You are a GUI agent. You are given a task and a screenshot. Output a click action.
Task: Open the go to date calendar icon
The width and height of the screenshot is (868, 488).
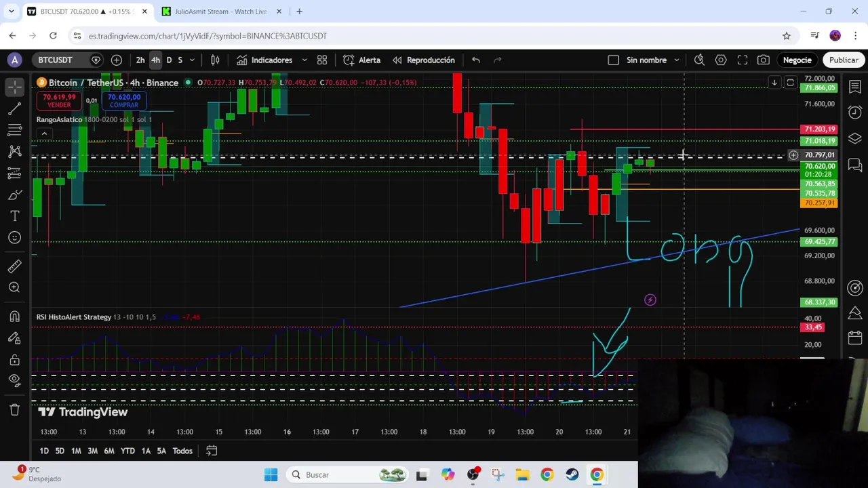pos(212,451)
